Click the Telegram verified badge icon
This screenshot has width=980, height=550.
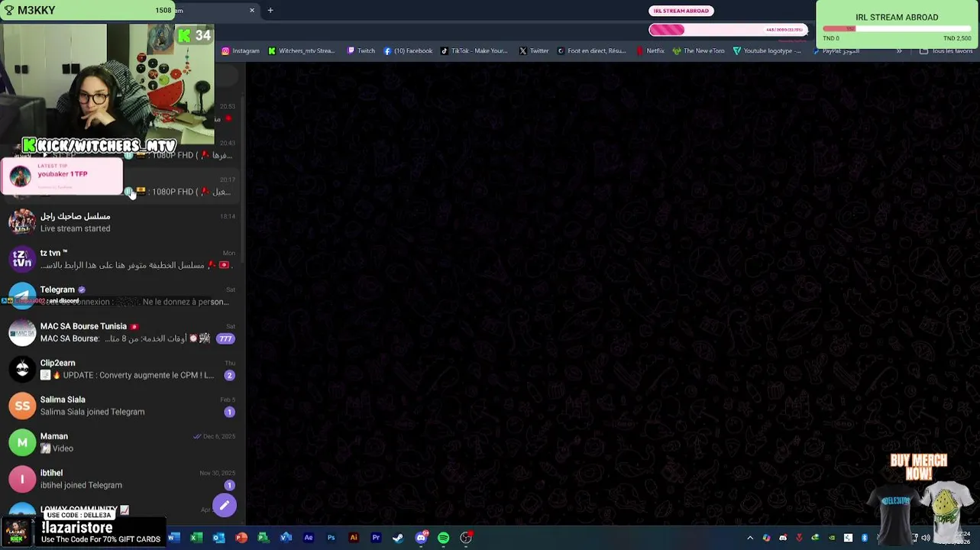tap(82, 290)
